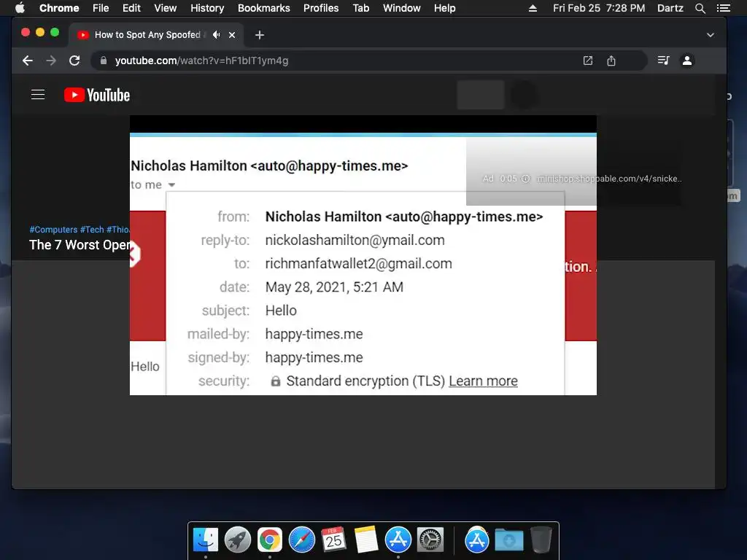Open Chrome profile avatar icon
Screen dimensions: 747x560
tap(687, 61)
